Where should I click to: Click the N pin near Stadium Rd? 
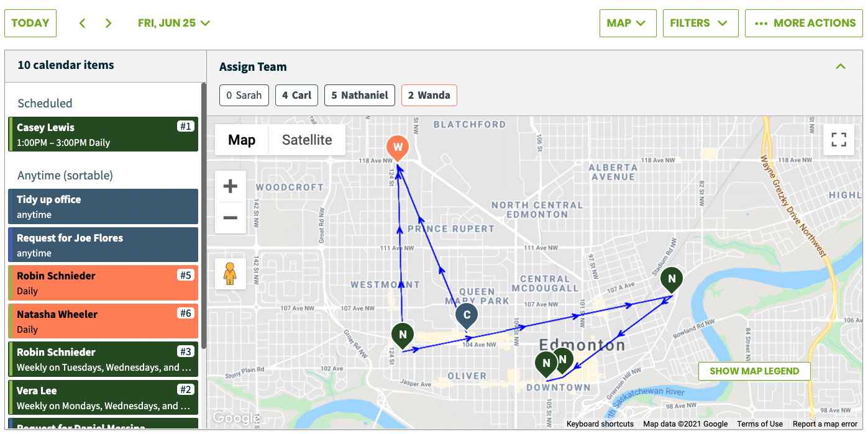click(x=671, y=280)
